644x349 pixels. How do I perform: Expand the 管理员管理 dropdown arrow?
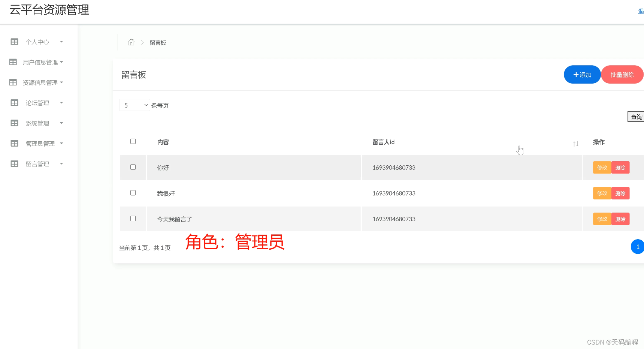61,143
